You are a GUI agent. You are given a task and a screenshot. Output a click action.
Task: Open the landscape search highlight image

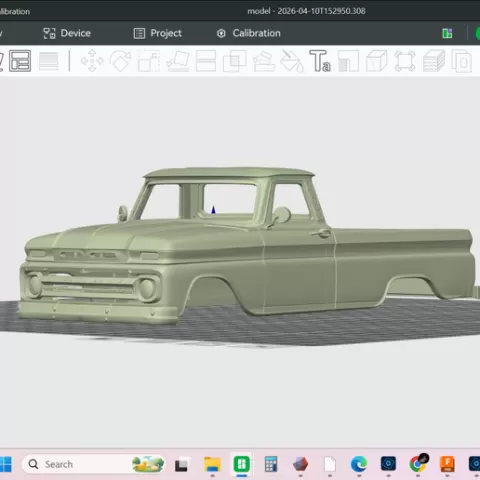pos(148,464)
